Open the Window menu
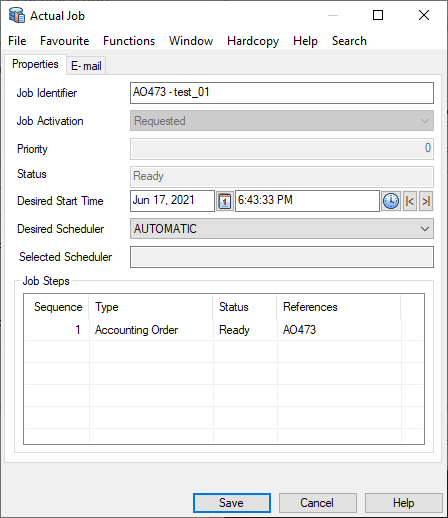The width and height of the screenshot is (448, 518). click(x=191, y=41)
